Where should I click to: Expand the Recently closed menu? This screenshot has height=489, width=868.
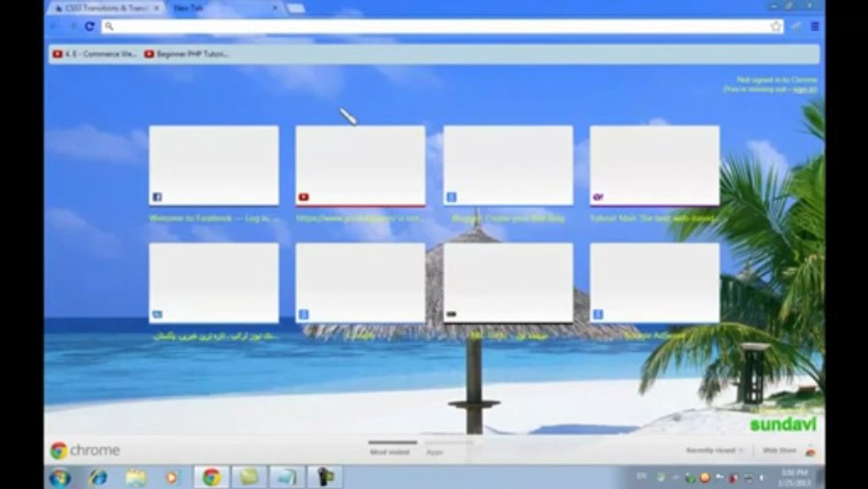pos(715,450)
